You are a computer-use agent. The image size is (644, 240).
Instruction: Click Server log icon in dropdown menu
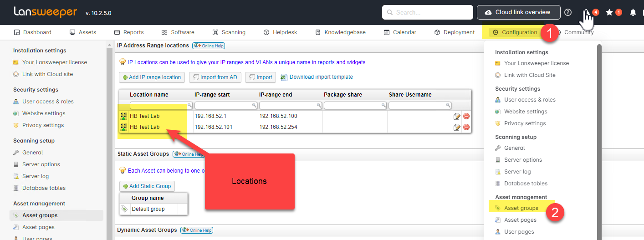[x=498, y=172]
